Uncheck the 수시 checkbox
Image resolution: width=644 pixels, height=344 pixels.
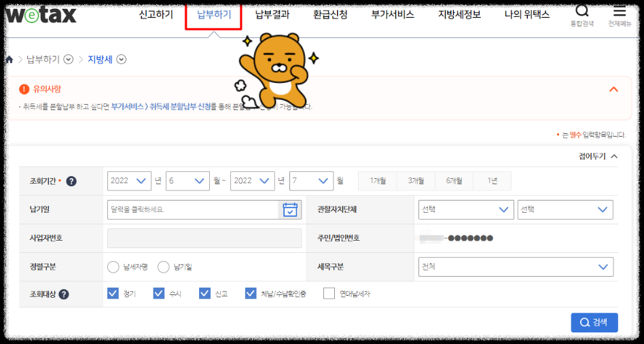[158, 294]
